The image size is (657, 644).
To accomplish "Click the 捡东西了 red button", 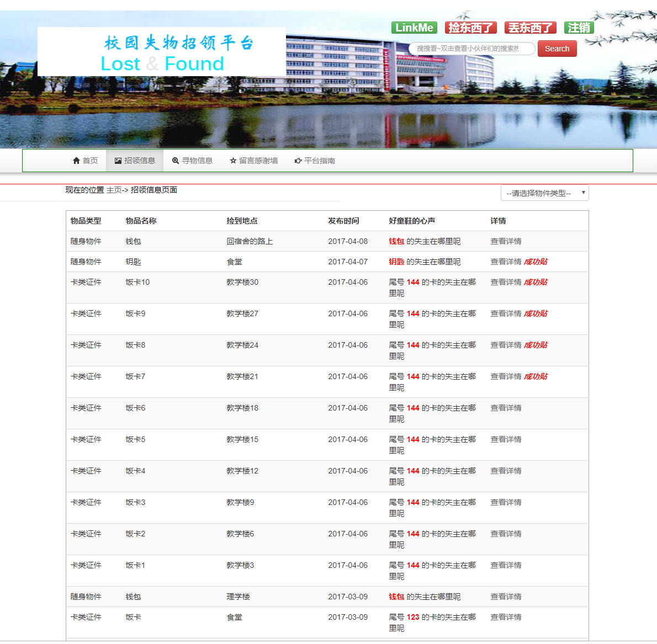I will (470, 28).
